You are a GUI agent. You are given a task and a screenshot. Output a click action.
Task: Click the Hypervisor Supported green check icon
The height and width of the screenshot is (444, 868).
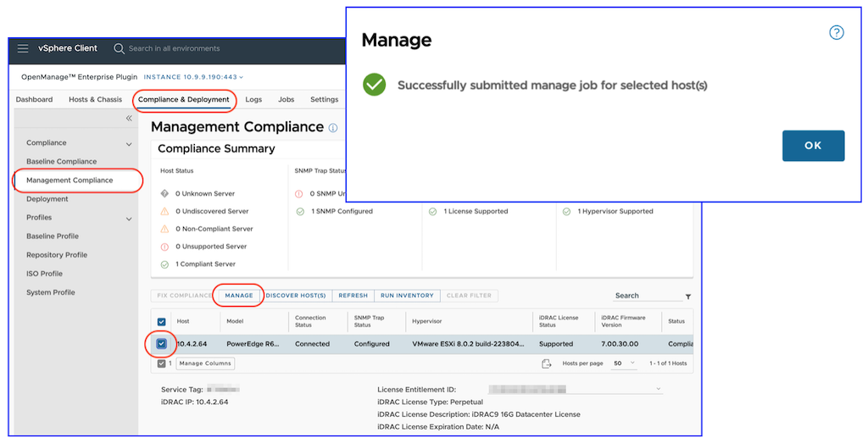click(x=566, y=212)
